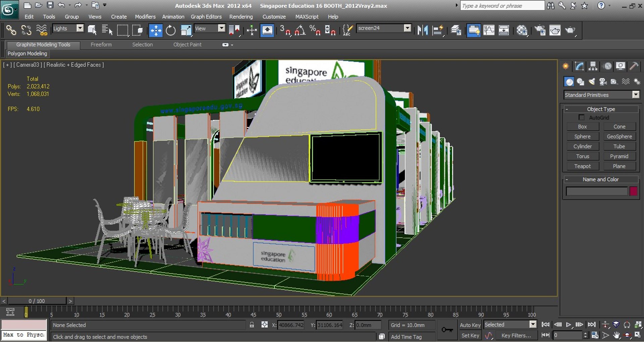This screenshot has width=644, height=342.
Task: Click the X coordinate field
Action: tap(291, 325)
